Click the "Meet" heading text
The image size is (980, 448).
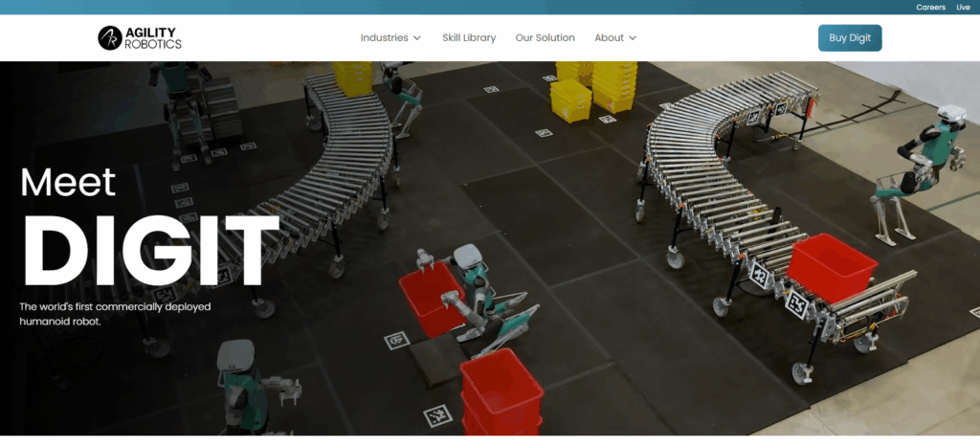(x=68, y=182)
